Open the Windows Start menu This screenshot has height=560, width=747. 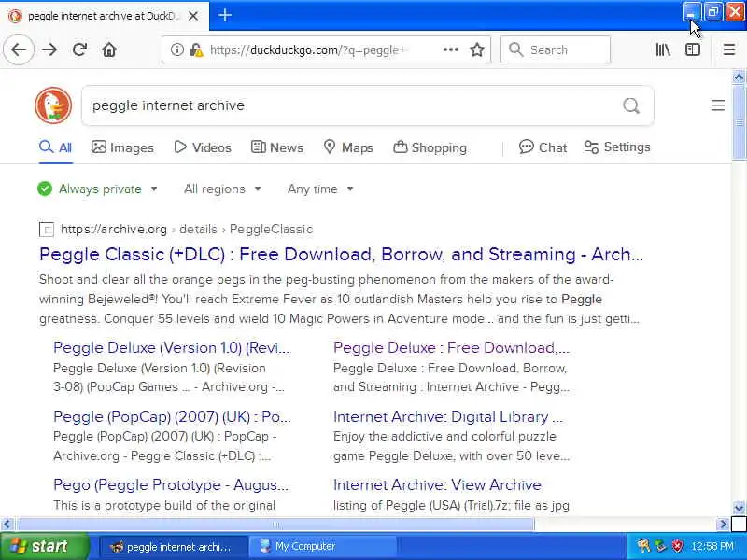pos(45,546)
